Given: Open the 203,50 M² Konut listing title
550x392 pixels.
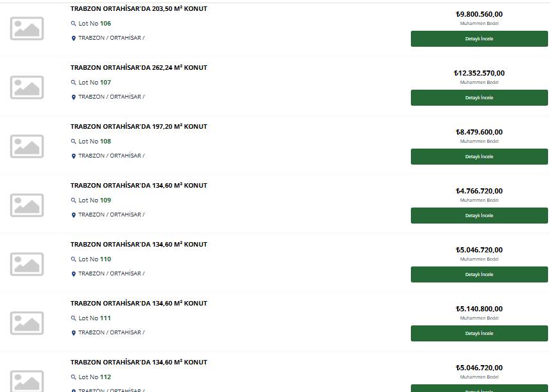Looking at the screenshot, I should click(139, 8).
